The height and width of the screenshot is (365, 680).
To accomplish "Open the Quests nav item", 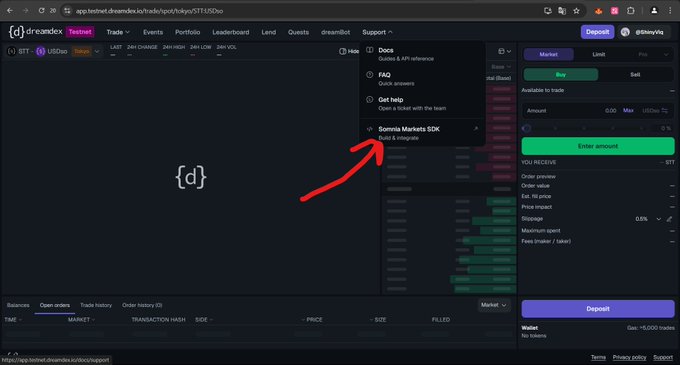I will 298,32.
